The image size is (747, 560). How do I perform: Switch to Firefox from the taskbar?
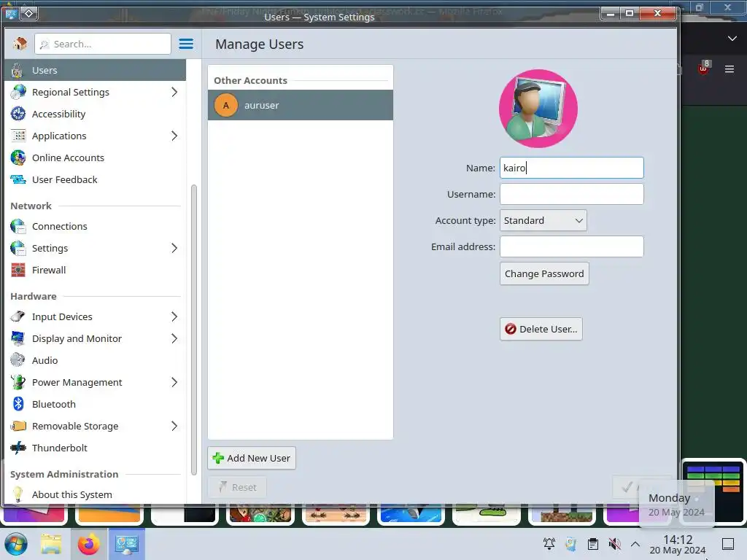pos(88,544)
